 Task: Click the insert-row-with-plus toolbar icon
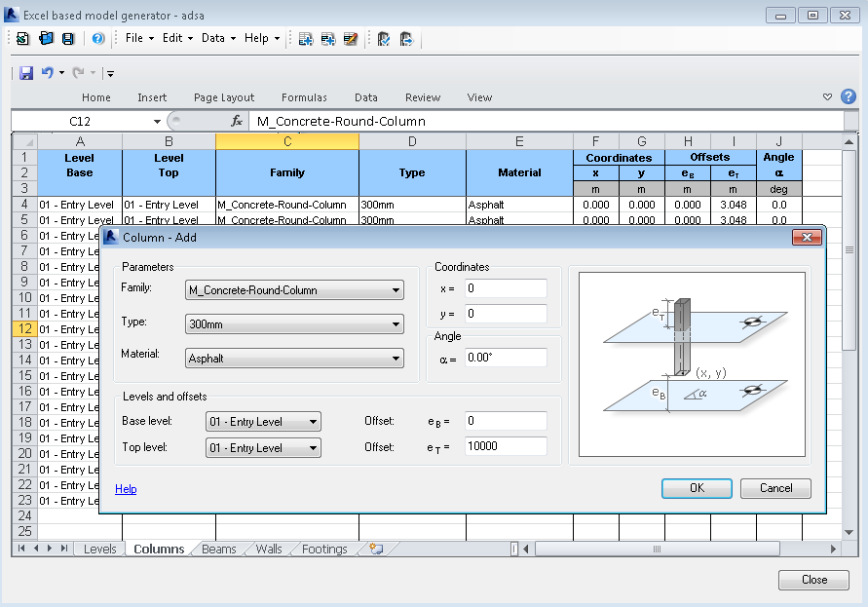coord(327,37)
